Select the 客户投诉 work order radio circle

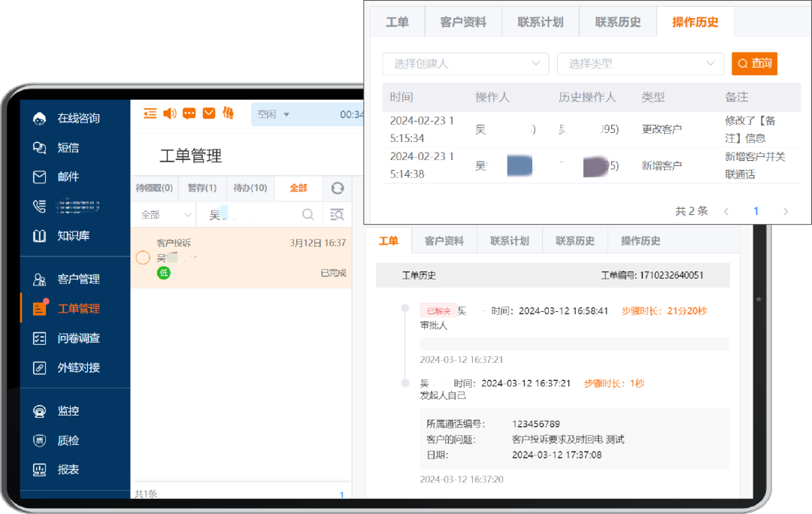tap(143, 258)
